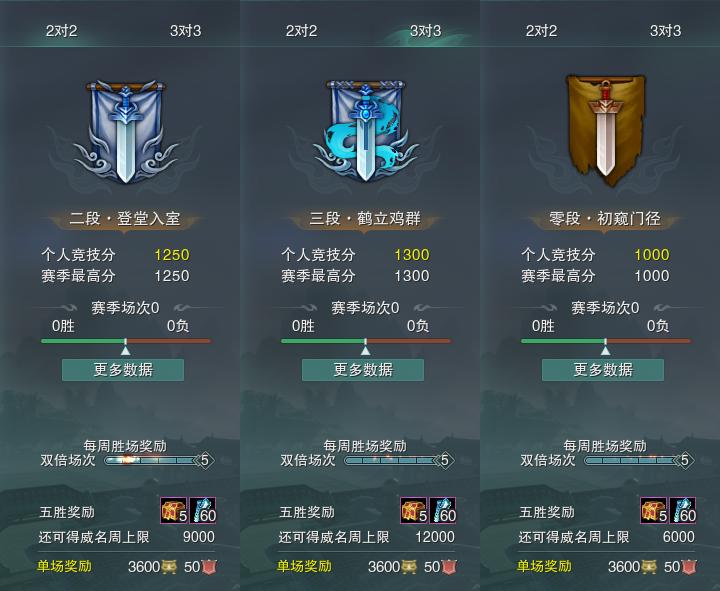Open the 2对2 tab in the right panel
Screen dimensions: 720x591
[x=541, y=31]
